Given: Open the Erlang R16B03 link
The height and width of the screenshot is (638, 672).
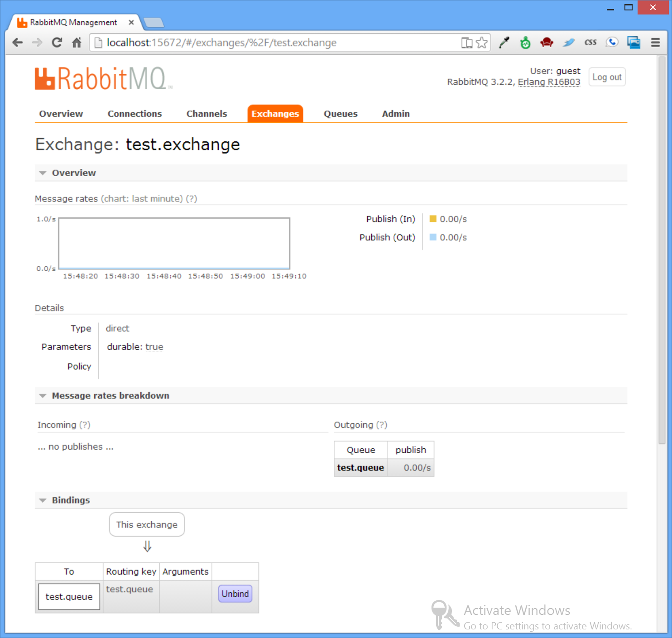Looking at the screenshot, I should 549,82.
